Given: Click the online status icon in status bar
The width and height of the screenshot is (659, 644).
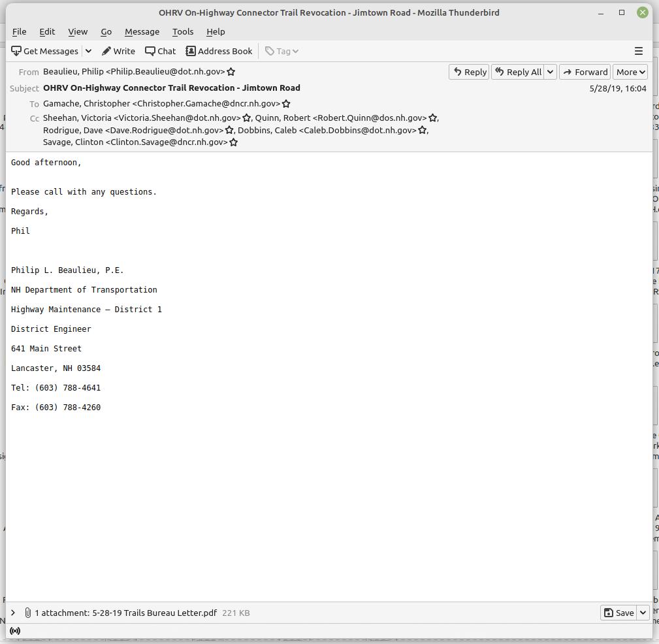Looking at the screenshot, I should (x=15, y=631).
